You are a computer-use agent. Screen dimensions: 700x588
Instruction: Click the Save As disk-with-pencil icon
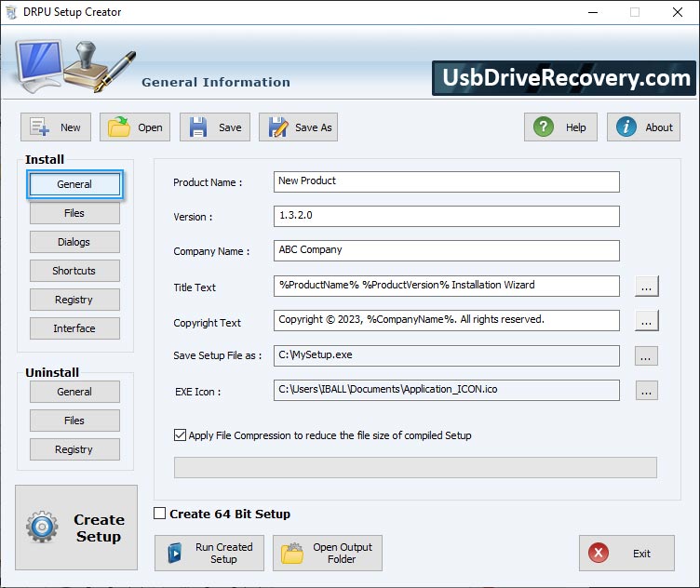(278, 127)
